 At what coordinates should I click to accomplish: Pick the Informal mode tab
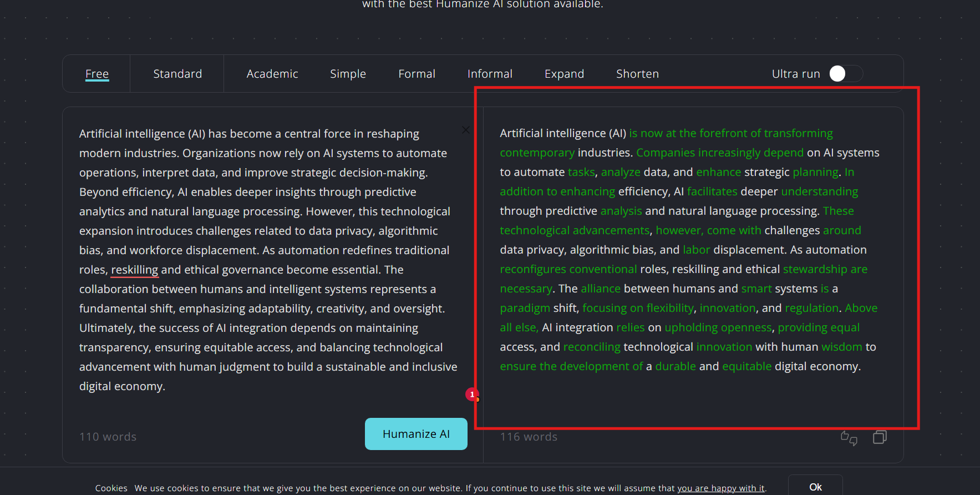pyautogui.click(x=490, y=74)
